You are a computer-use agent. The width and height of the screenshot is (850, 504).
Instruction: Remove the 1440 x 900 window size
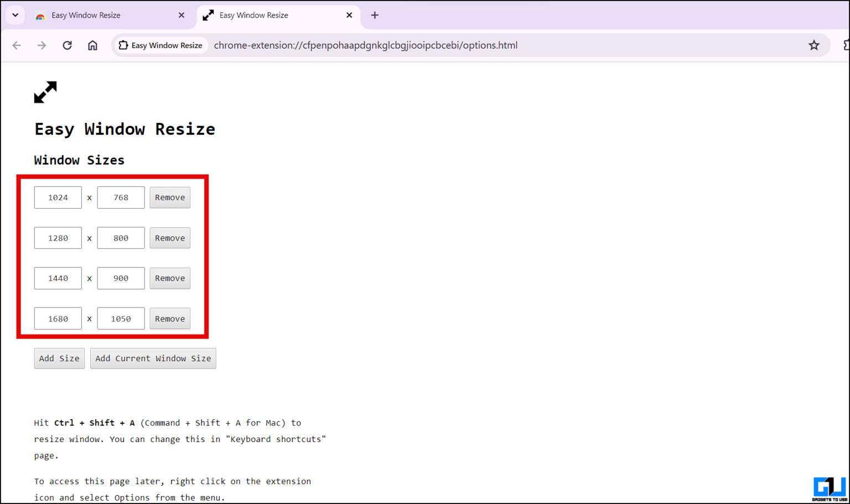click(170, 278)
